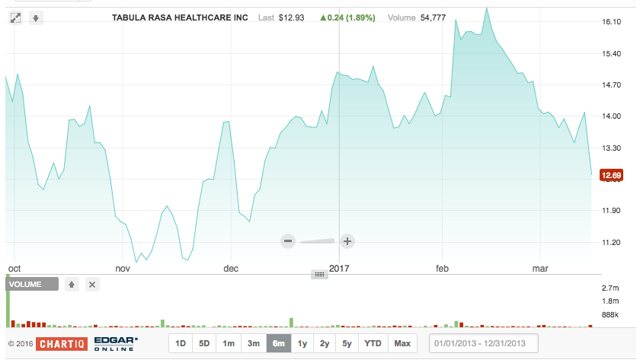Click the fullscreen expand chart icon
The width and height of the screenshot is (640, 363).
coord(16,18)
